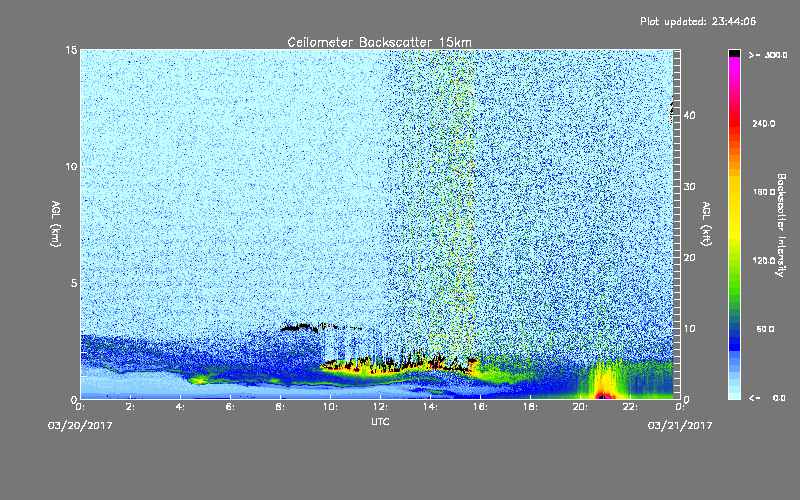Click the "8:" hour tick label
Viewport: 800px width, 500px height.
click(x=280, y=407)
